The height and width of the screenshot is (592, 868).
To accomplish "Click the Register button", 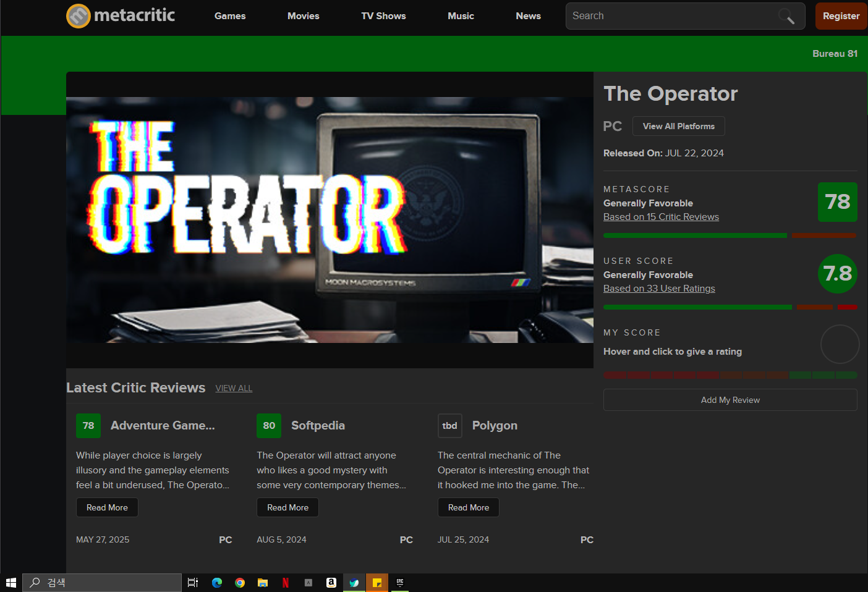I will coord(841,16).
